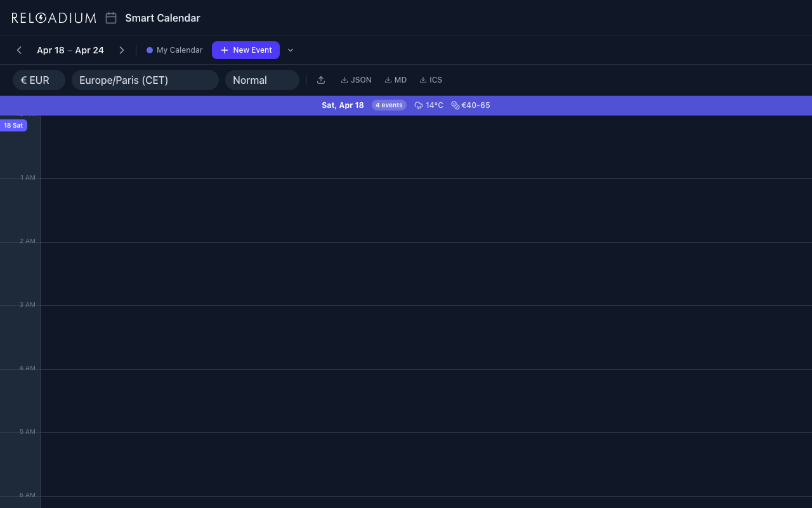This screenshot has width=812, height=508.
Task: Click the 4 events badge
Action: [389, 105]
